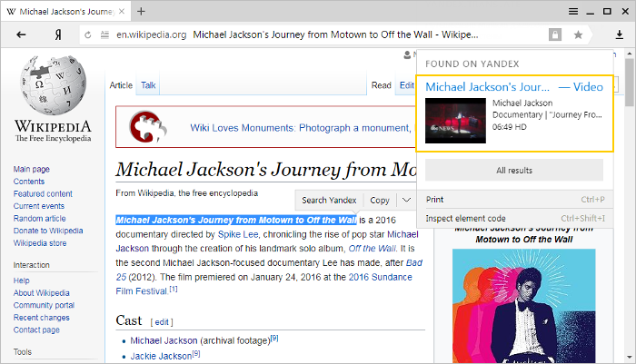This screenshot has height=364, width=636.
Task: Open the Community portal link
Action: pyautogui.click(x=44, y=305)
